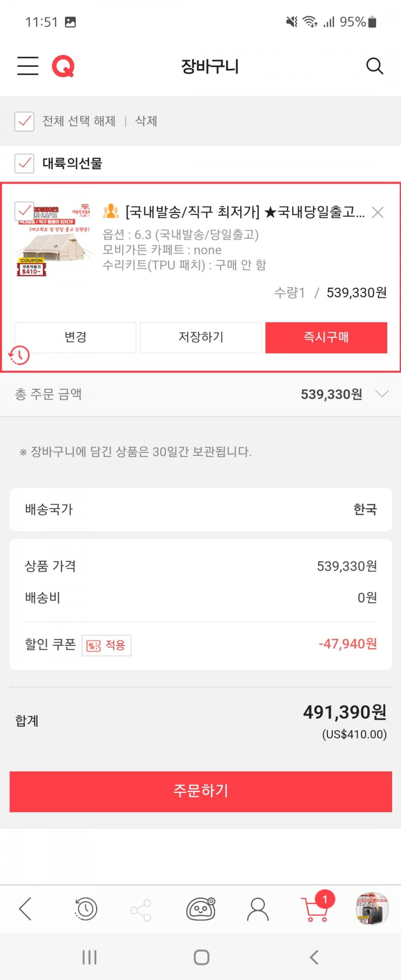
Task: Open the hamburger menu
Action: point(28,66)
